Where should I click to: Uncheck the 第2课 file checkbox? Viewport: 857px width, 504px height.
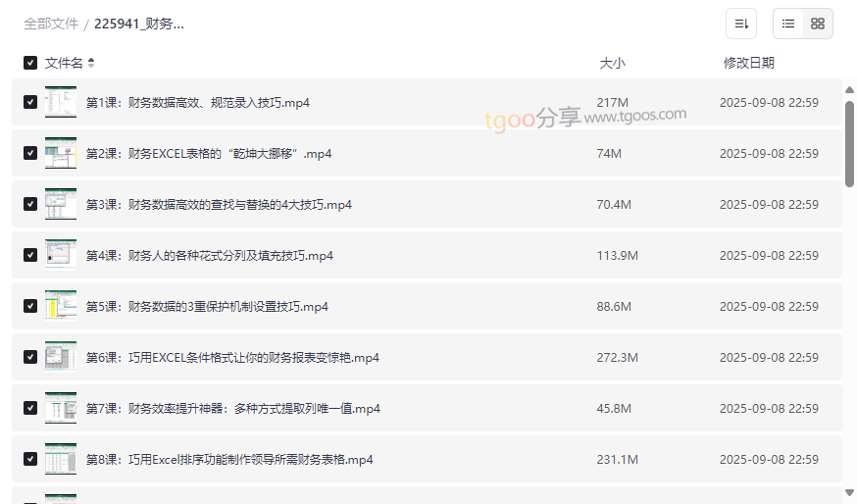coord(30,154)
